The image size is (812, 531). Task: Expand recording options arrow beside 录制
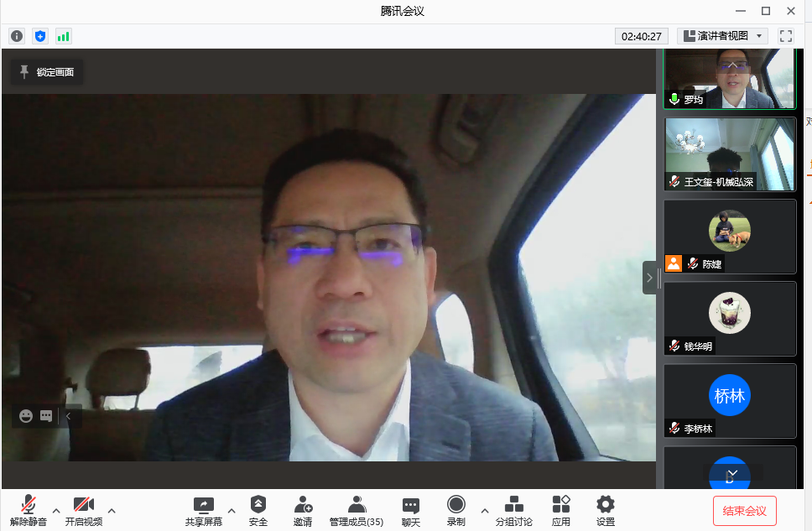tap(484, 510)
